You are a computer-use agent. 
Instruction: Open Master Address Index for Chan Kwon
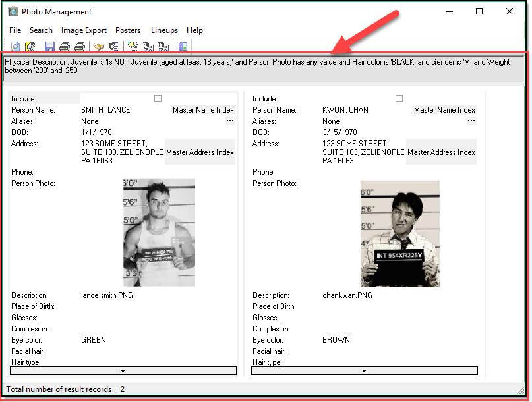[x=441, y=152]
